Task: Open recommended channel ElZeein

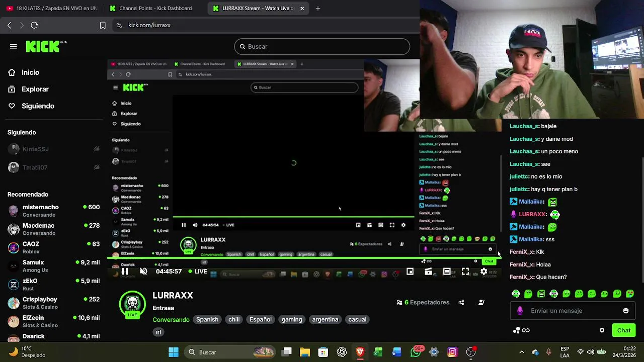Action: (x=53, y=321)
